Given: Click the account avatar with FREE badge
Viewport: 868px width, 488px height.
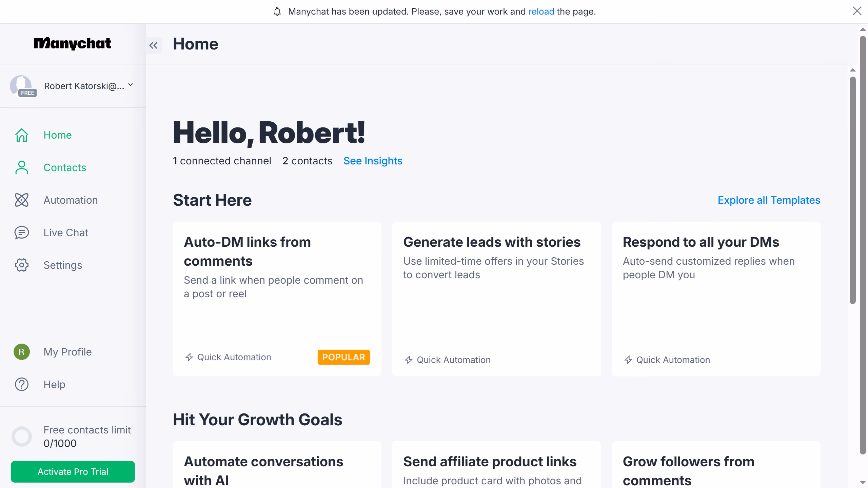Looking at the screenshot, I should tap(22, 86).
